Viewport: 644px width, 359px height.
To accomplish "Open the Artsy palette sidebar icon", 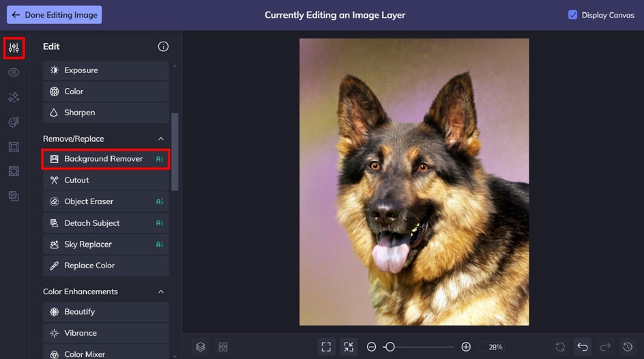I will 14,122.
